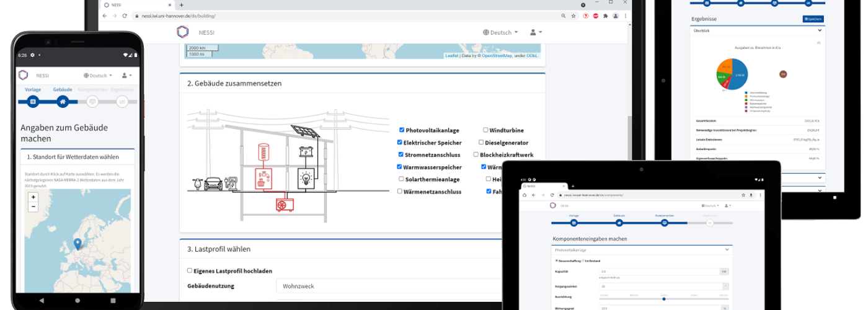Click the Ausrichtung slider handle on tablet
Viewport: 868px width, 310px height.
[663, 298]
